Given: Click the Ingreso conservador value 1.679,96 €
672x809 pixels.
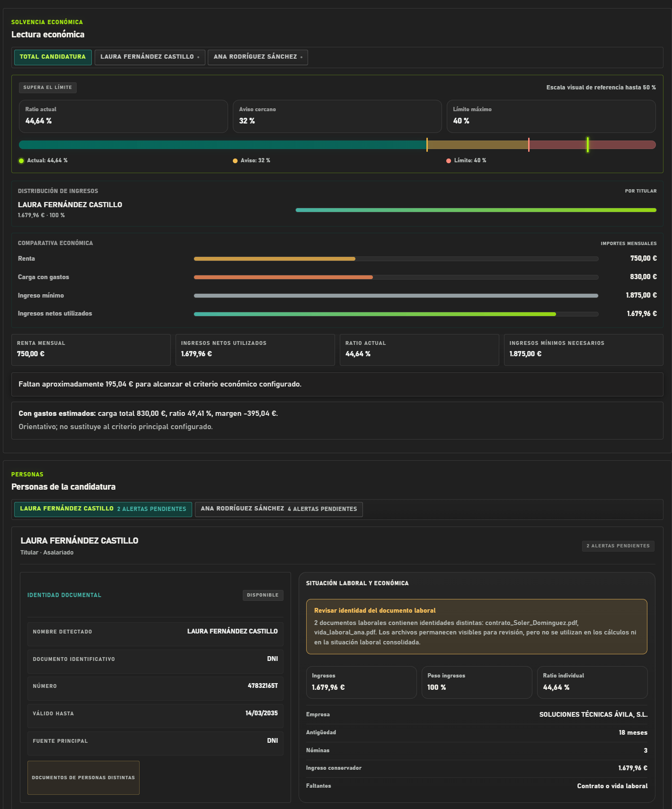Looking at the screenshot, I should 633,768.
